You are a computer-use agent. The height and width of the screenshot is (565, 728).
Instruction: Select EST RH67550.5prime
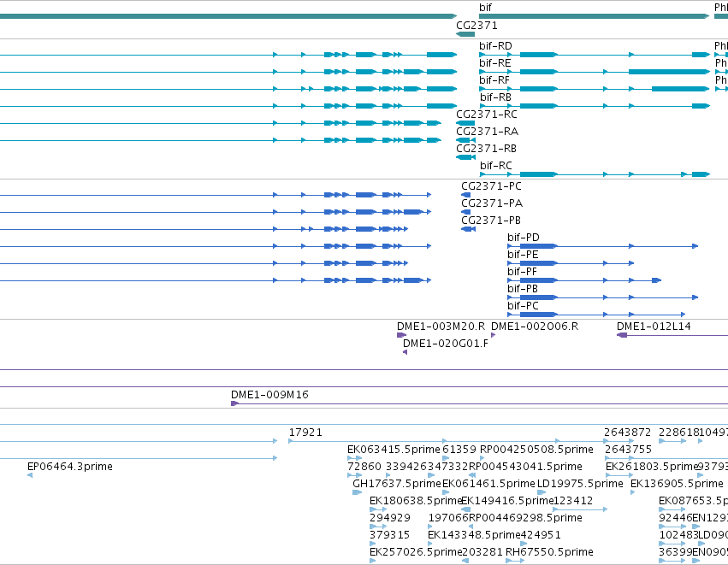pos(549,552)
